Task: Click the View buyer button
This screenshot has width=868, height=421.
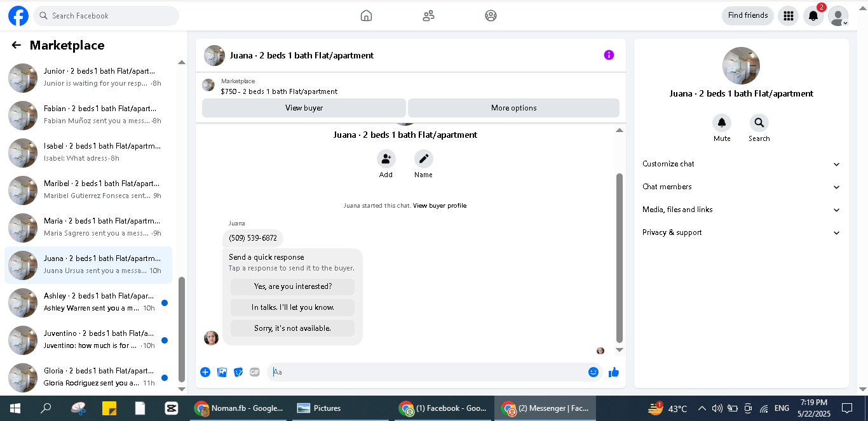Action: (304, 108)
